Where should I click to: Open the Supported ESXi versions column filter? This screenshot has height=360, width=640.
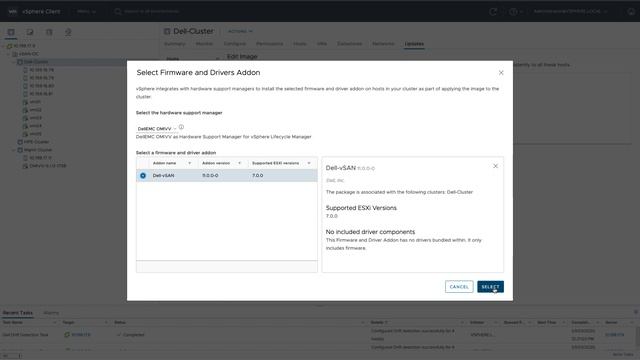pos(309,163)
